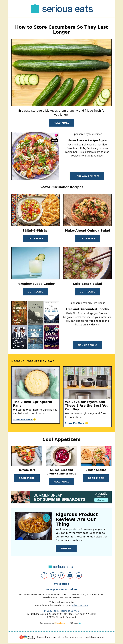This screenshot has width=123, height=644.
Task: Get recipe for Cold Steak Salad
Action: pyautogui.click(x=87, y=292)
